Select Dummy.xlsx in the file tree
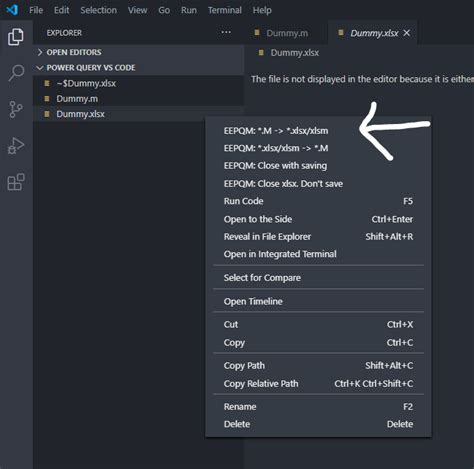 pyautogui.click(x=138, y=114)
